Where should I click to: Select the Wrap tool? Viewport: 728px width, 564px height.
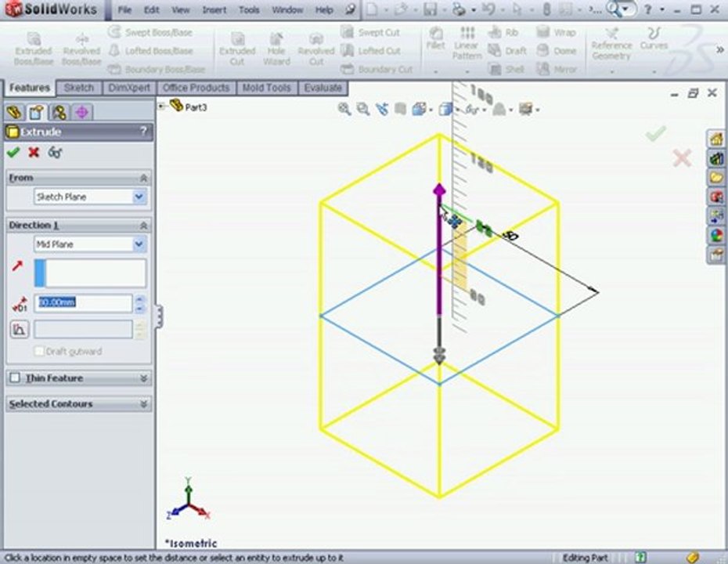coord(557,33)
